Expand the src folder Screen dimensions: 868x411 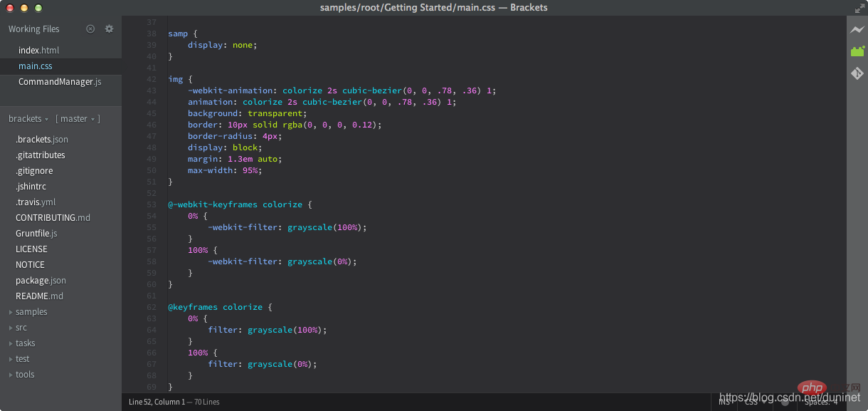click(x=21, y=328)
